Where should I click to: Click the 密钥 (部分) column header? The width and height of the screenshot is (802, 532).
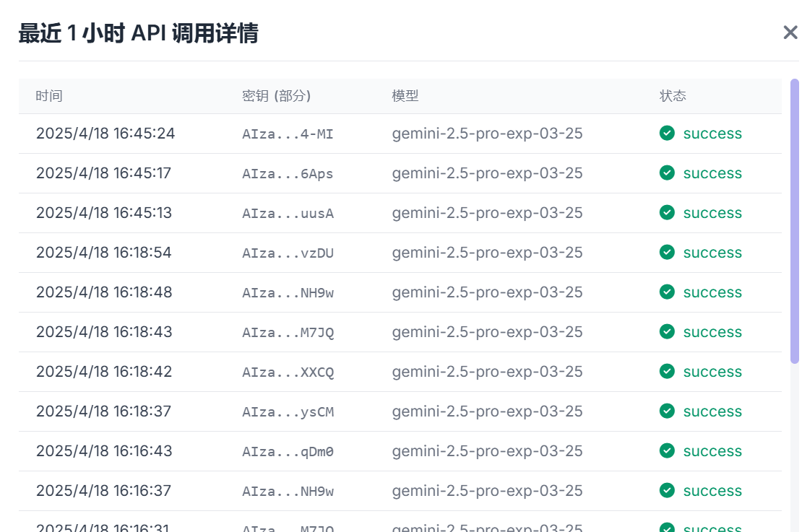click(277, 96)
